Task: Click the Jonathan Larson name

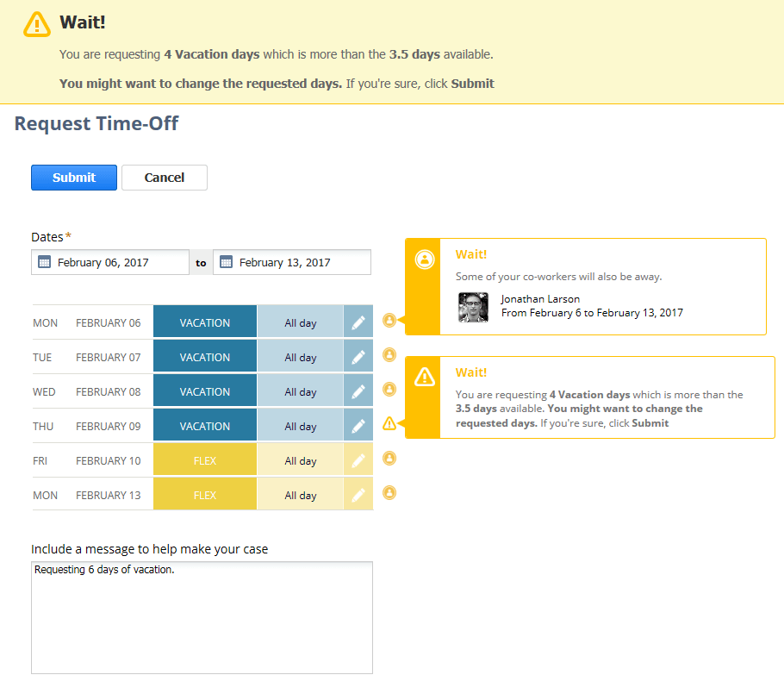Action: pos(540,299)
